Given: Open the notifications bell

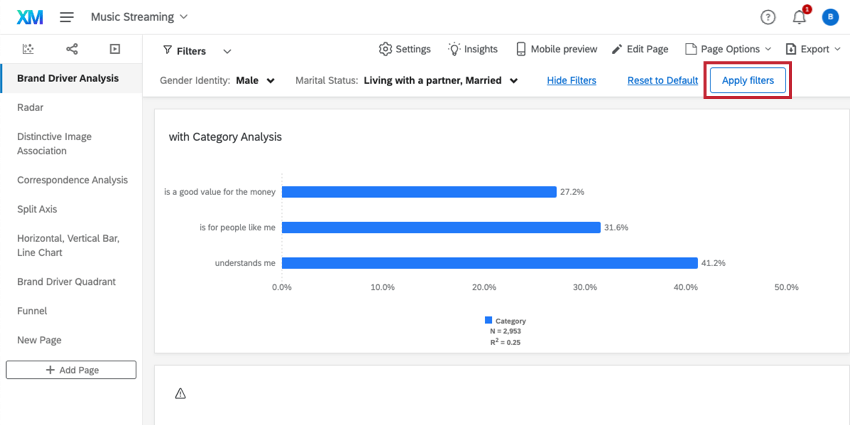Looking at the screenshot, I should (x=799, y=17).
